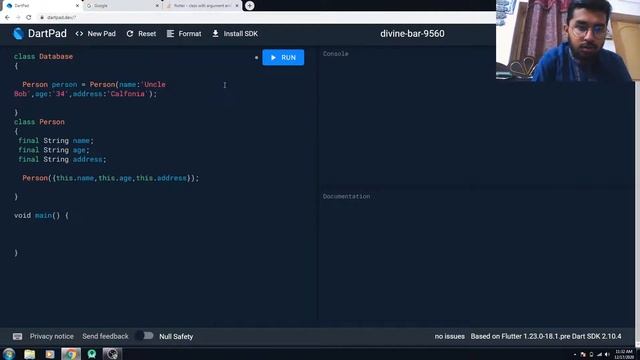Open the Privacy notice link
Viewport: 640px width, 360px height.
[52, 336]
